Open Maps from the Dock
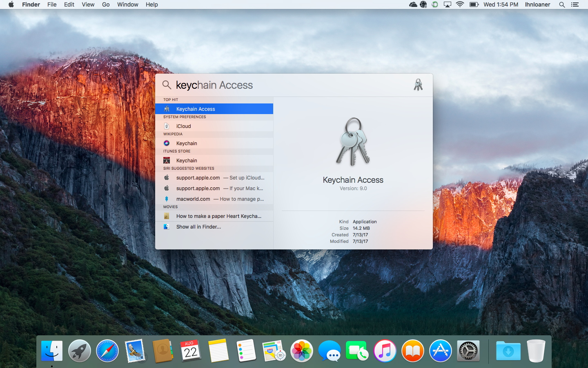 tap(274, 351)
